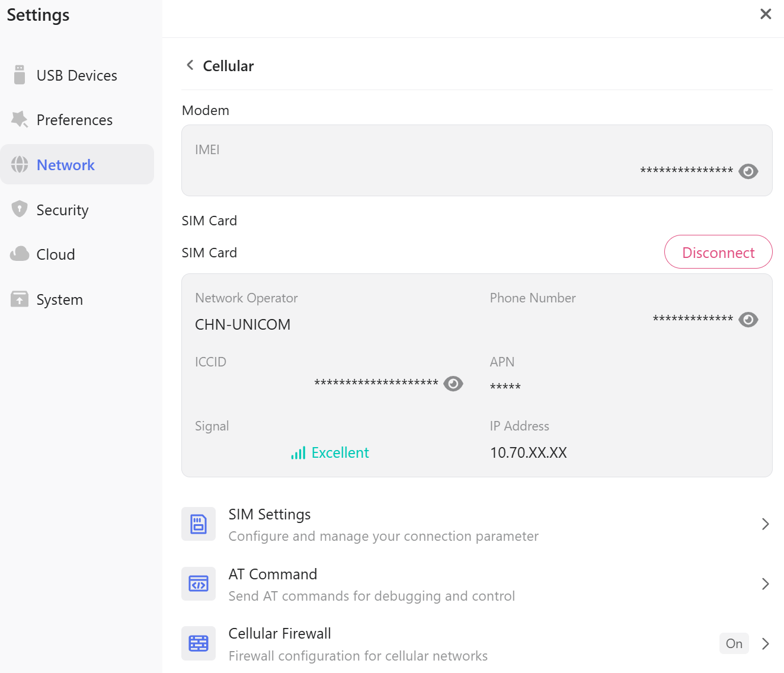Click the AT Command code icon
Screen dimensions: 784x673
point(199,584)
